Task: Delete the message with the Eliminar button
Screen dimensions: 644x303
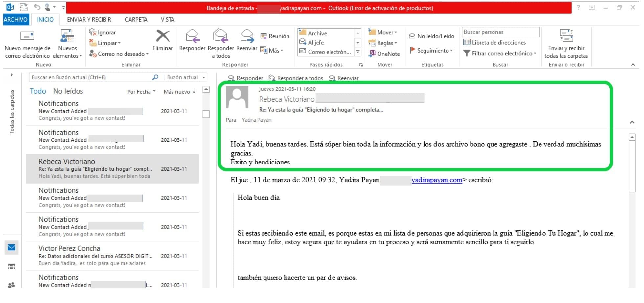Action: tap(163, 40)
